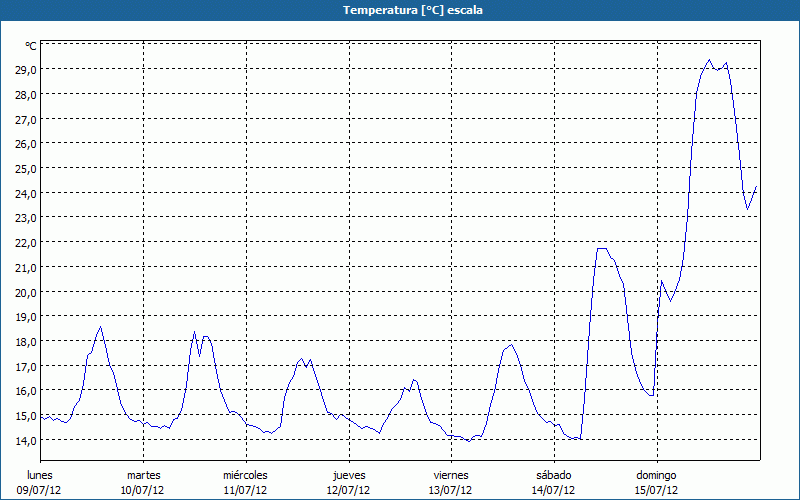The height and width of the screenshot is (500, 800).
Task: Select the 16,0 y-axis label
Action: [x=26, y=391]
